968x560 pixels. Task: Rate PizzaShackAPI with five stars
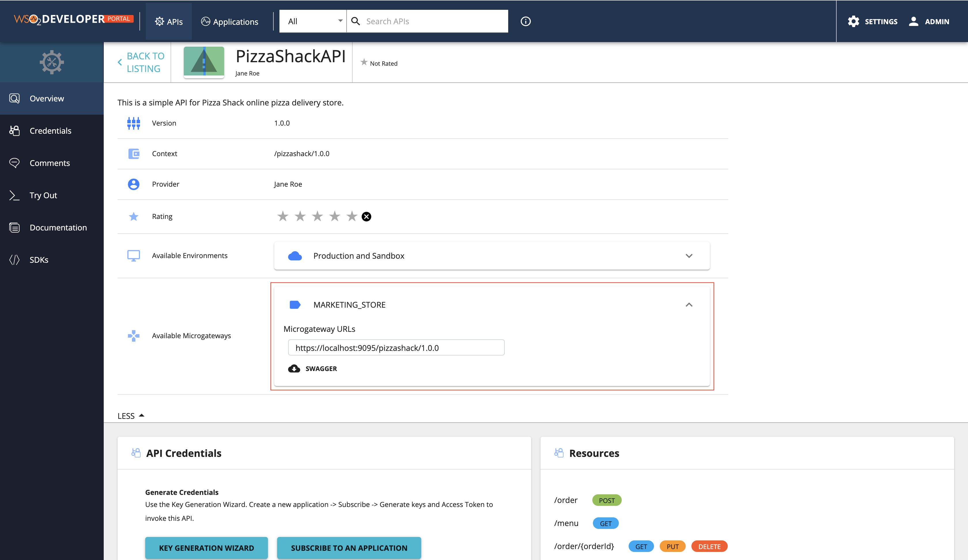point(351,216)
